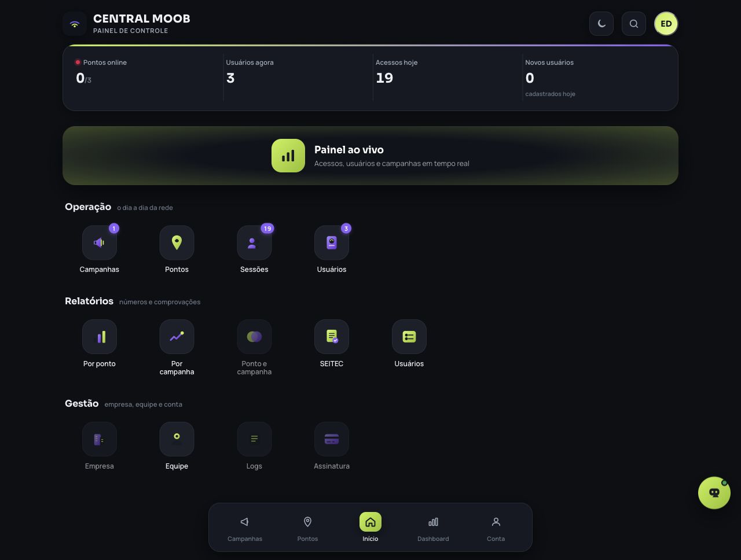
Task: Switch to Campanhas tab in bottom navigation
Action: [x=245, y=528]
